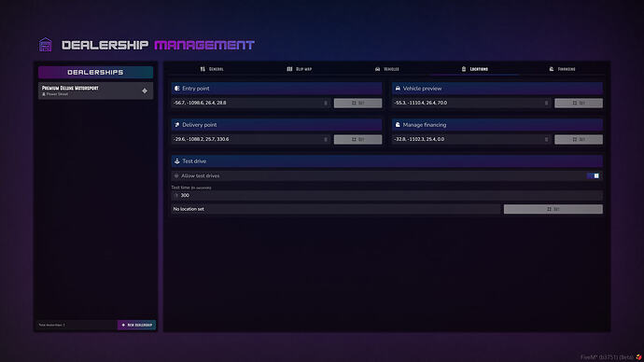Click the Entry point coordinates field
This screenshot has width=644, height=362.
[x=251, y=103]
